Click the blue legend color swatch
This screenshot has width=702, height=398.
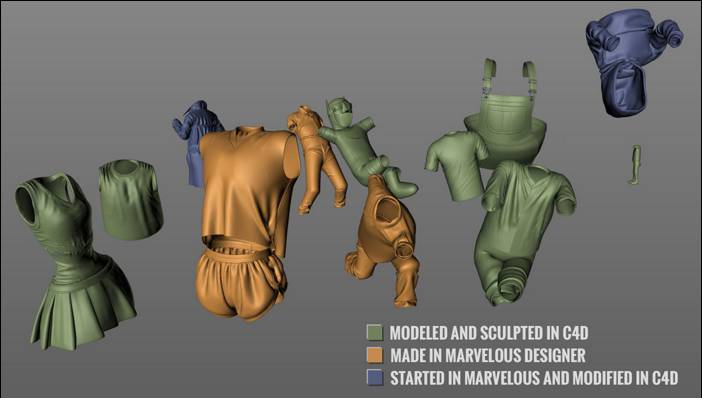[375, 377]
